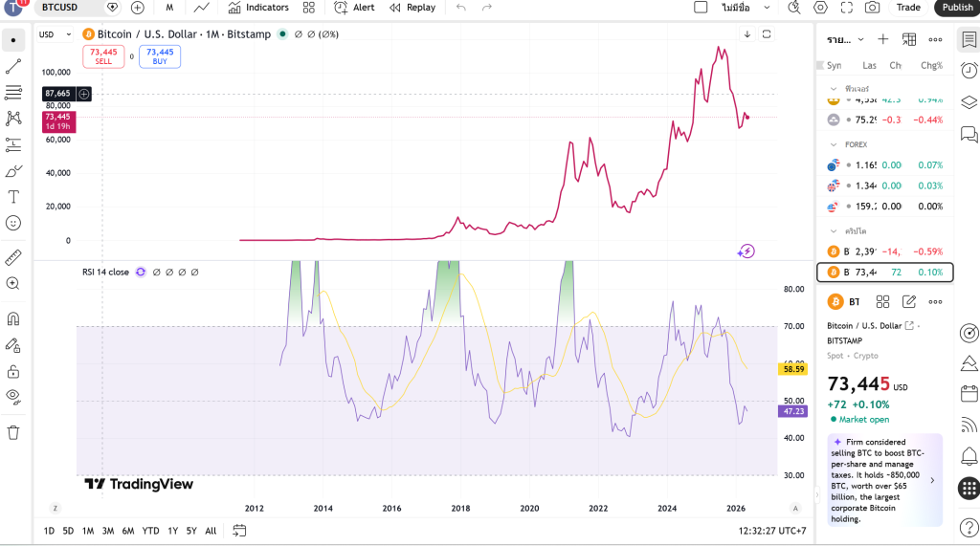Open the Indicators dialog

[x=258, y=8]
